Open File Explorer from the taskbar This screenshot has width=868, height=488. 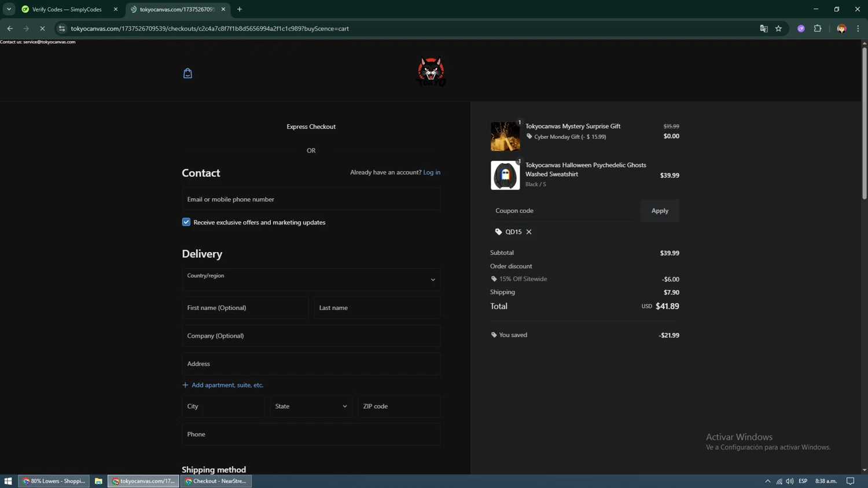98,481
